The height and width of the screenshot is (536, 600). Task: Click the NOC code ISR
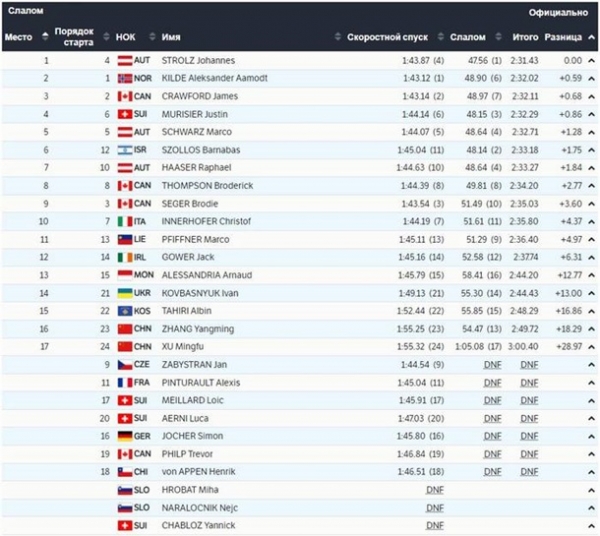[140, 150]
